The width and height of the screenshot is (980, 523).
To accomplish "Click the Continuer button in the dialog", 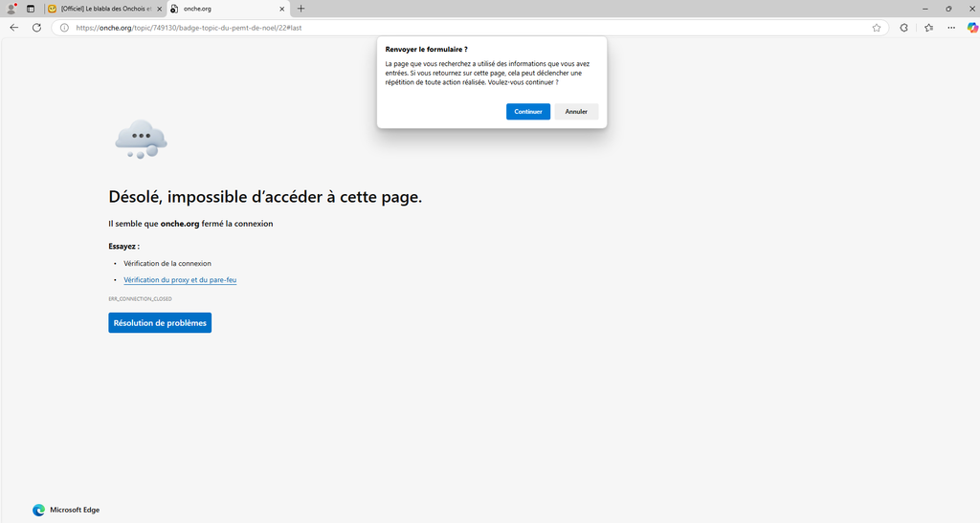I will coord(528,112).
